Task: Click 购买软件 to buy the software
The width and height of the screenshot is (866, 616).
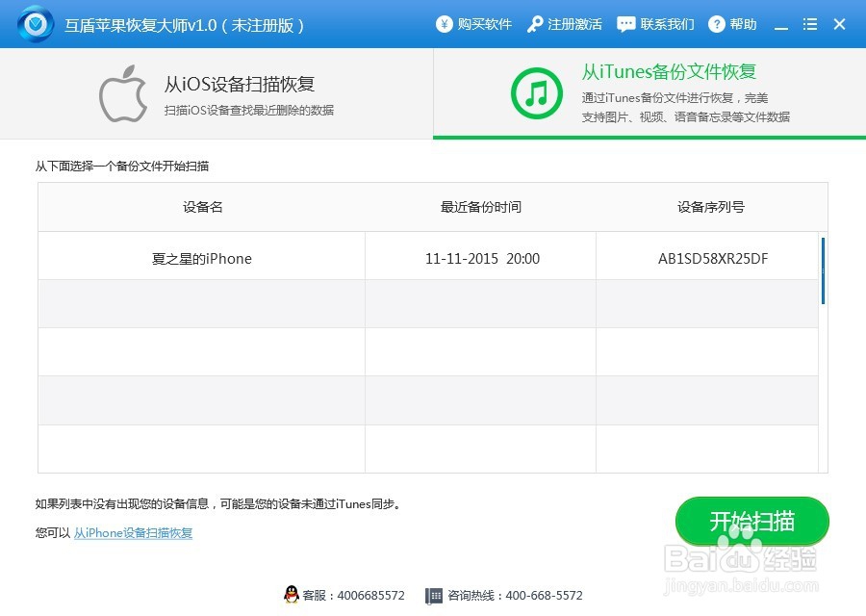Action: 484,24
